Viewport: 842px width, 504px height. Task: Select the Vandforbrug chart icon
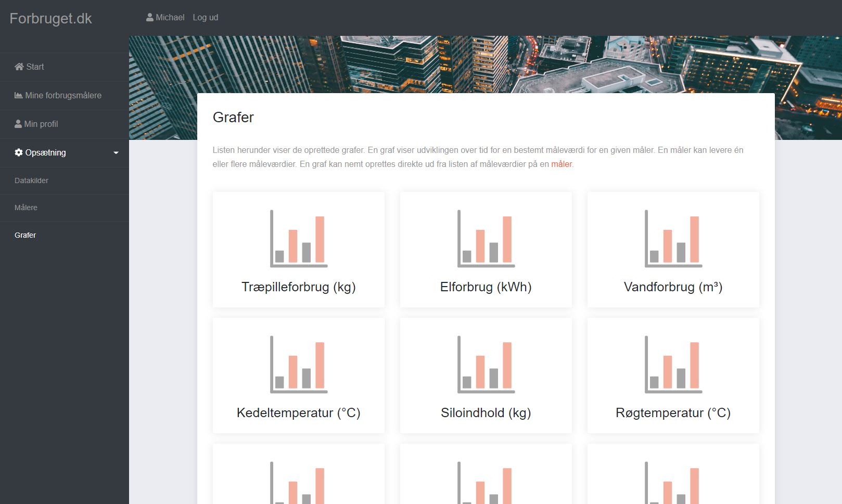[x=673, y=239]
